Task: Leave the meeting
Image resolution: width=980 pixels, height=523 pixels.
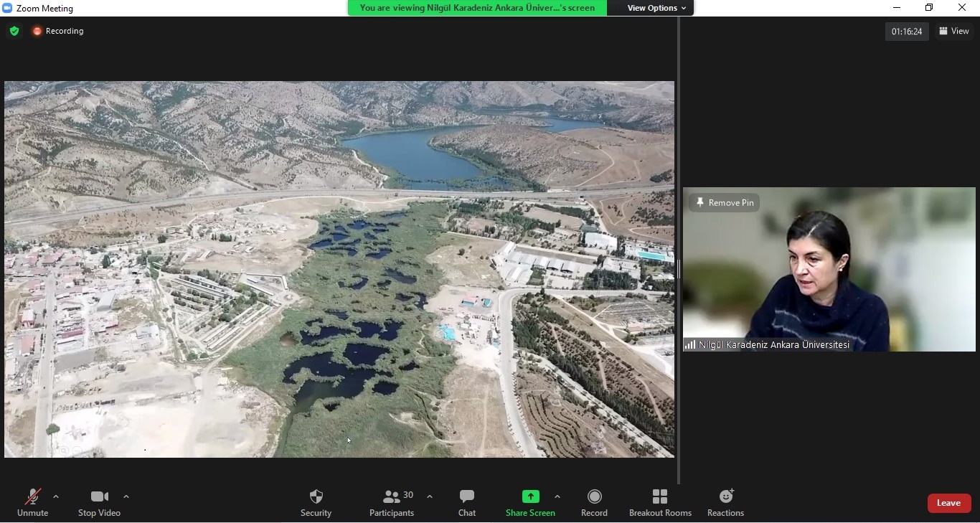Action: coord(949,503)
